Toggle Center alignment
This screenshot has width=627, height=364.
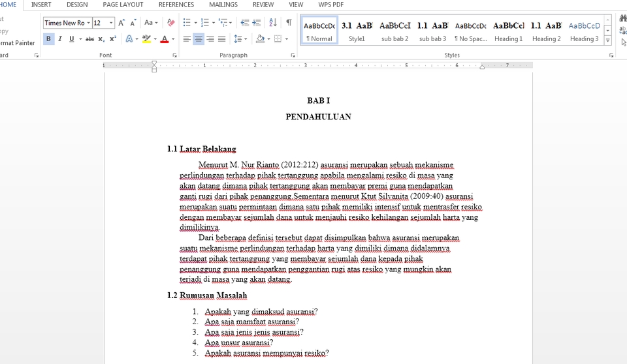(x=199, y=39)
